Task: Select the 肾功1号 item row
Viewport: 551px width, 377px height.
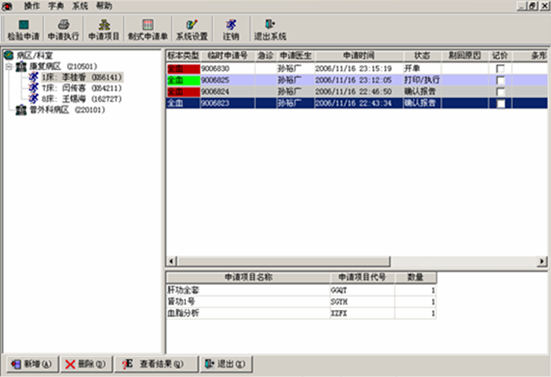Action: 301,301
